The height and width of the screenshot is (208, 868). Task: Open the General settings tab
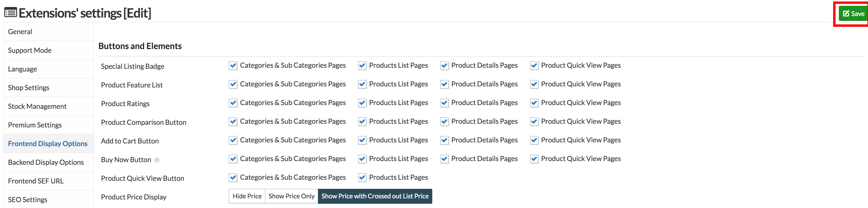coord(20,32)
